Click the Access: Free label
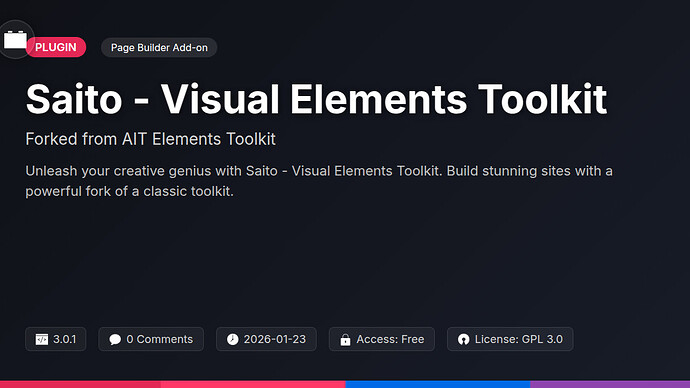The height and width of the screenshot is (388, 690). click(x=390, y=339)
